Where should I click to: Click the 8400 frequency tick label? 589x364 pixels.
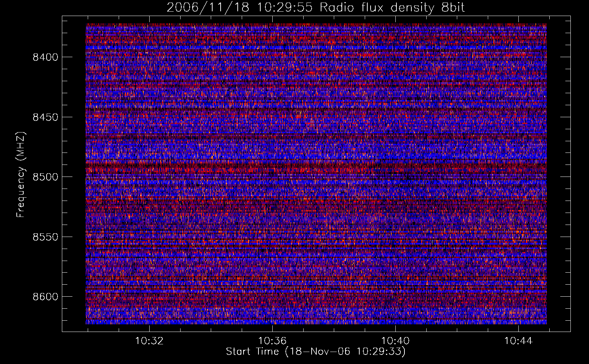tap(45, 57)
